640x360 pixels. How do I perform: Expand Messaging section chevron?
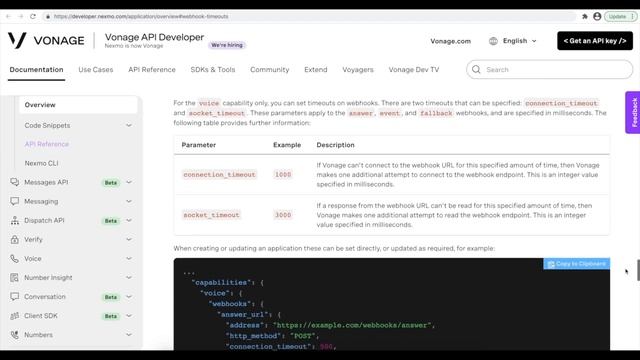(129, 201)
